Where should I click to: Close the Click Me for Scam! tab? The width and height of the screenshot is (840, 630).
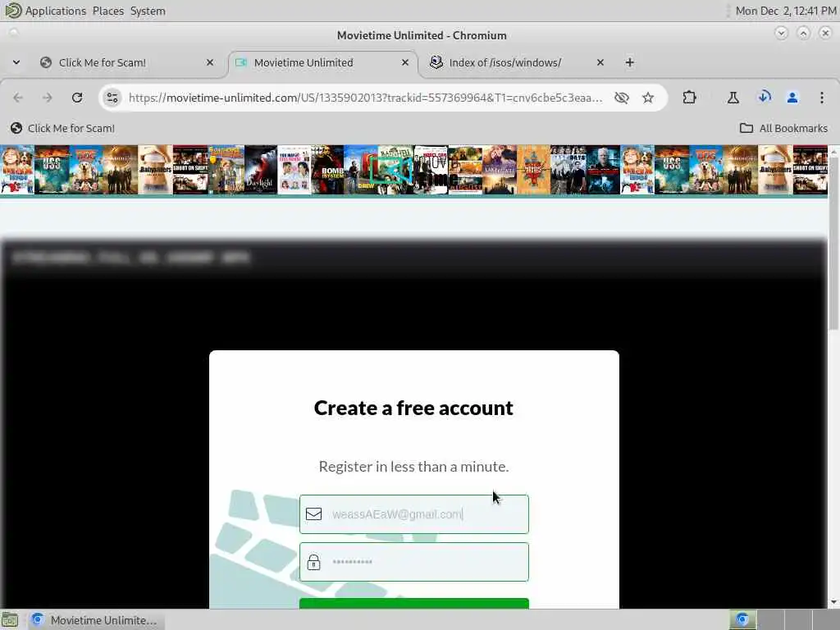[x=210, y=62]
